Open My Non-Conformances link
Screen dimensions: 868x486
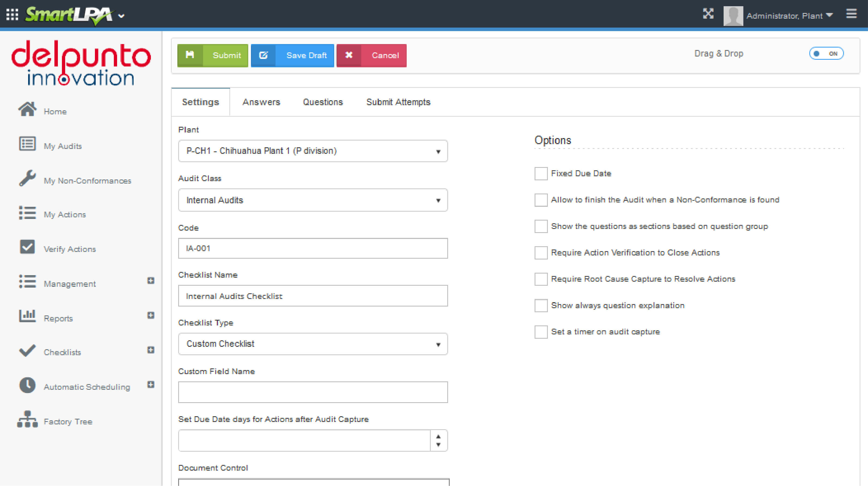click(88, 181)
